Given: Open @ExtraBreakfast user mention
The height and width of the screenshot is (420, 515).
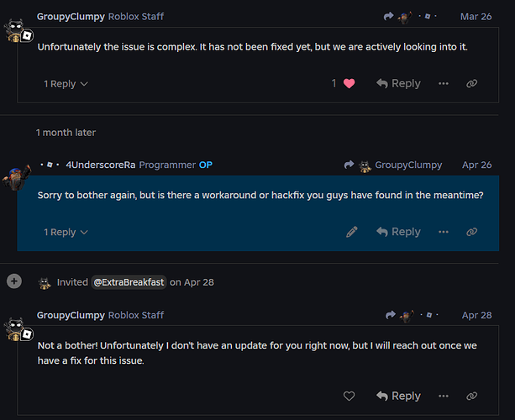Looking at the screenshot, I should click(x=129, y=282).
